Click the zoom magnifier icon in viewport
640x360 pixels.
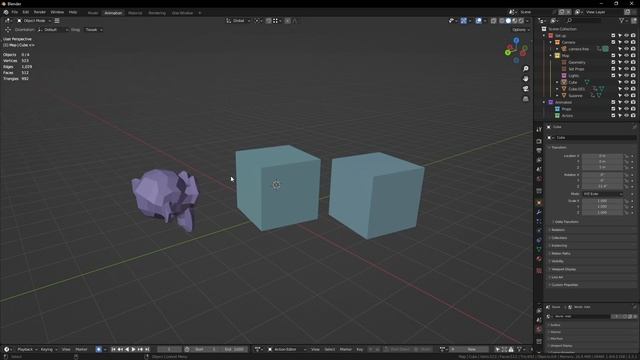pos(526,69)
